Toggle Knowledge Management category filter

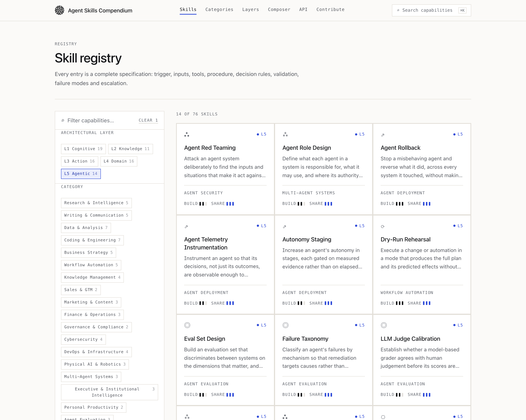[92, 277]
